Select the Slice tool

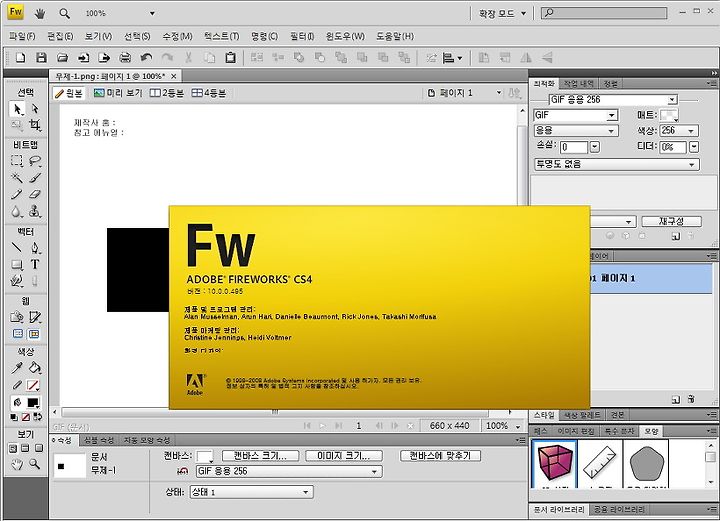pos(35,317)
